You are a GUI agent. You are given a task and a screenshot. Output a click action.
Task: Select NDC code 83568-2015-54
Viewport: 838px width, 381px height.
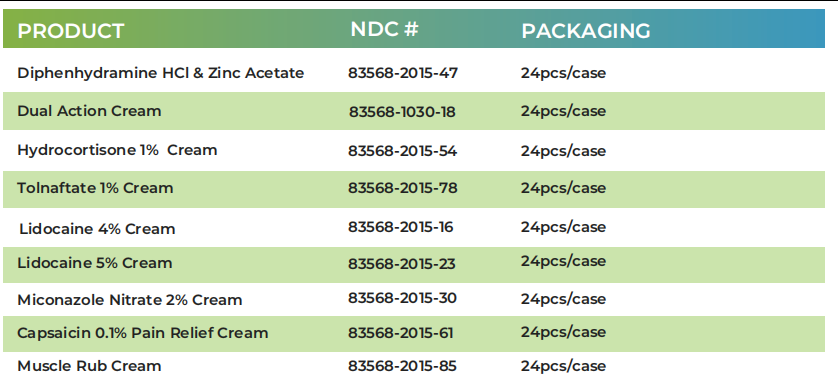(402, 151)
